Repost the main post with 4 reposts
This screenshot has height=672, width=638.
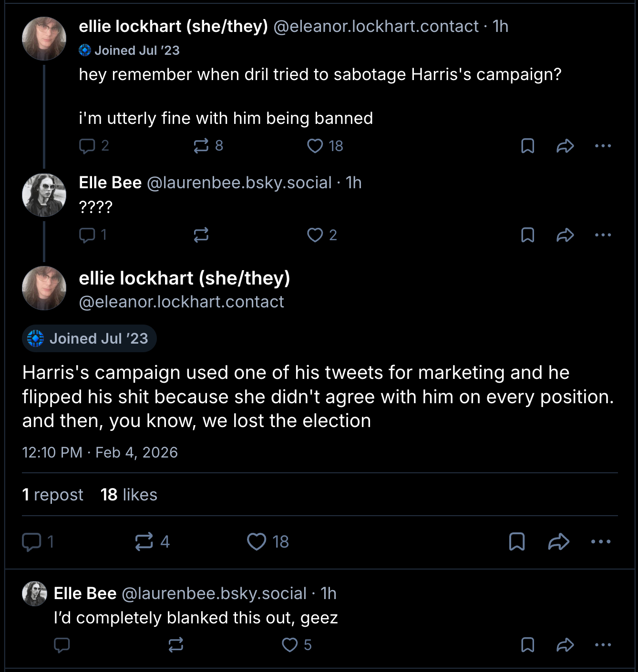pyautogui.click(x=144, y=542)
